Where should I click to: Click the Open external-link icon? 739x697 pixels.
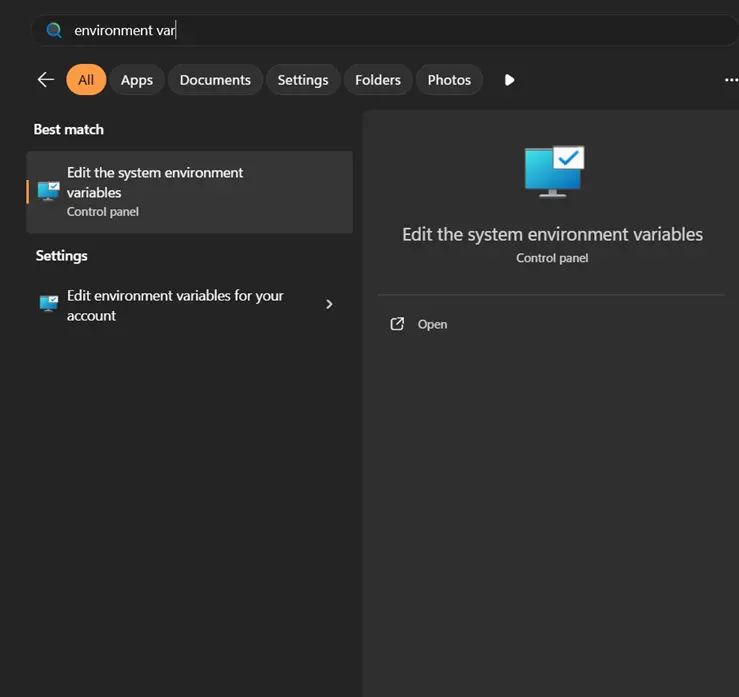pos(397,324)
